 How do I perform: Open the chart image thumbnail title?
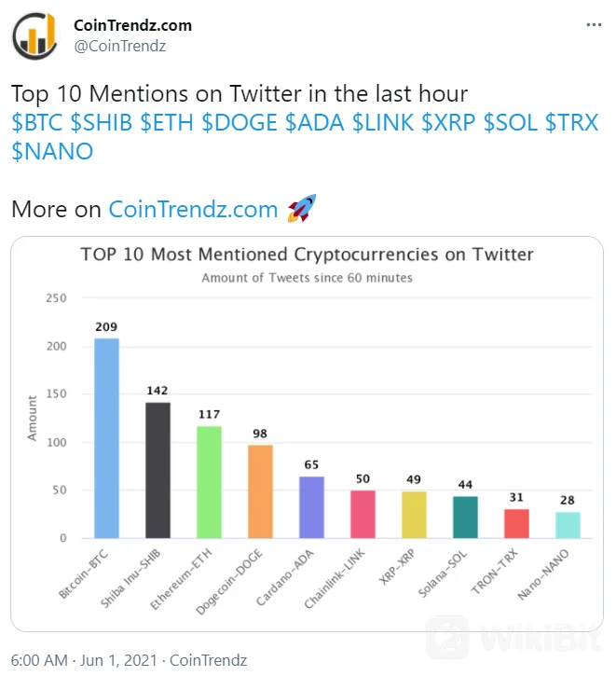tap(307, 255)
